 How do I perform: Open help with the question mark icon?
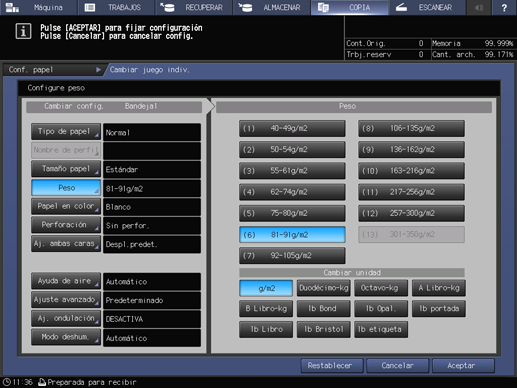[504, 7]
